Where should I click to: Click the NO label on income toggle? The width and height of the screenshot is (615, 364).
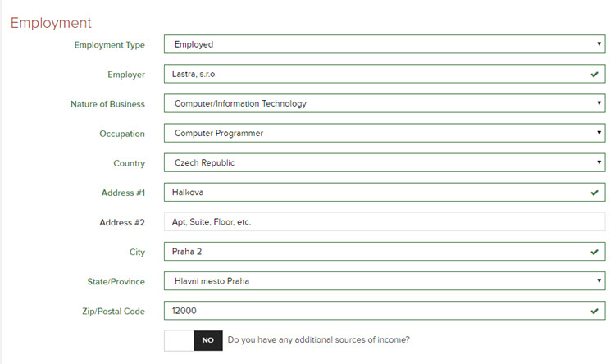click(207, 340)
